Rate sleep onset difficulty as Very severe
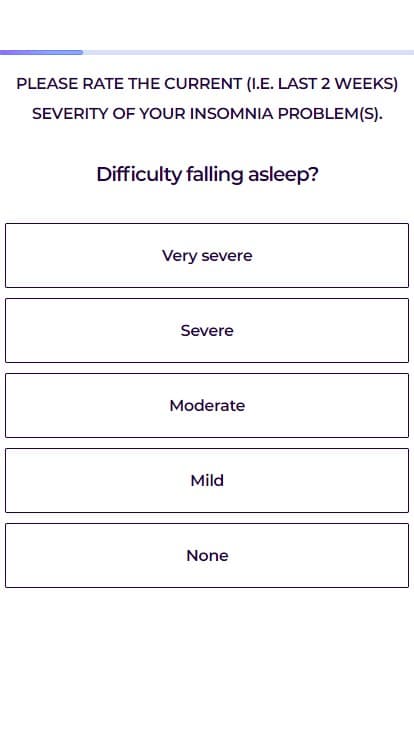414x736 pixels. 207,255
